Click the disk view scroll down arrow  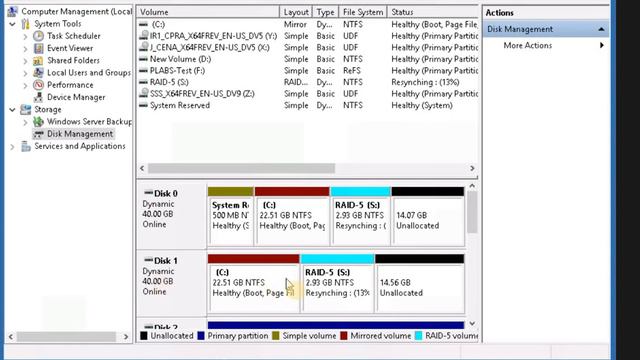472,324
